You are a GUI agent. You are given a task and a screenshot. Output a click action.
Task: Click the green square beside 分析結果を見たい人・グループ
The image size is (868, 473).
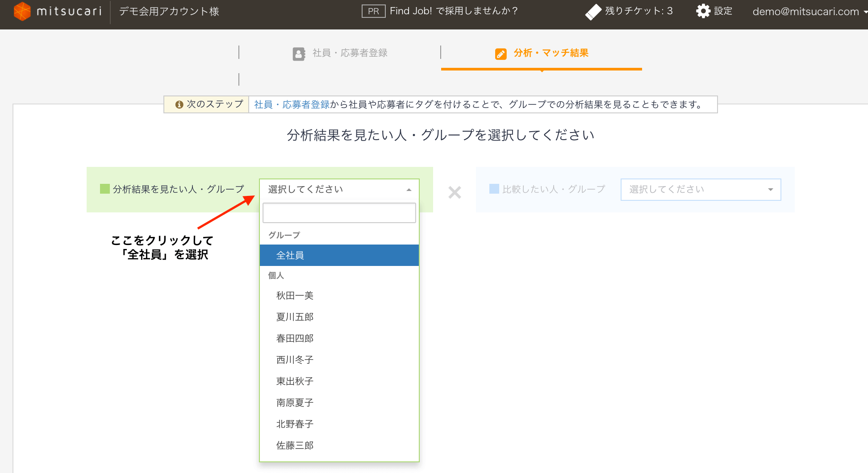(104, 189)
